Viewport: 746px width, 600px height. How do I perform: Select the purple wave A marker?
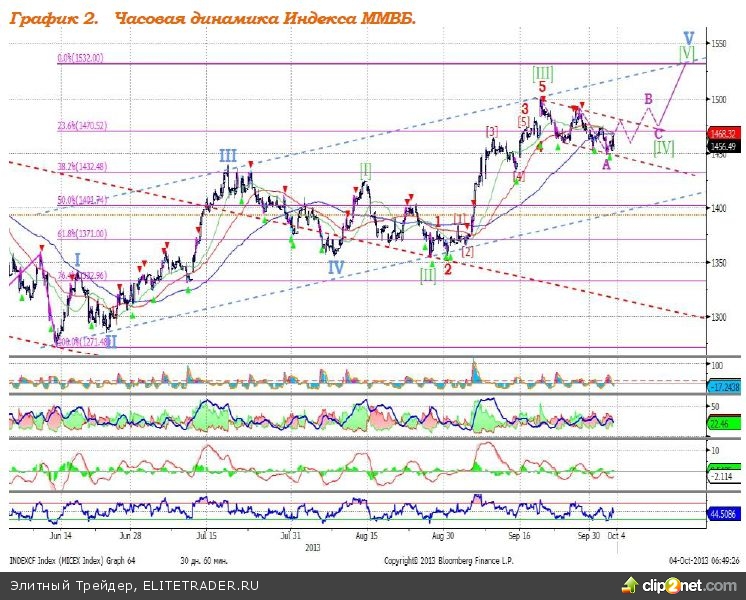coord(606,165)
